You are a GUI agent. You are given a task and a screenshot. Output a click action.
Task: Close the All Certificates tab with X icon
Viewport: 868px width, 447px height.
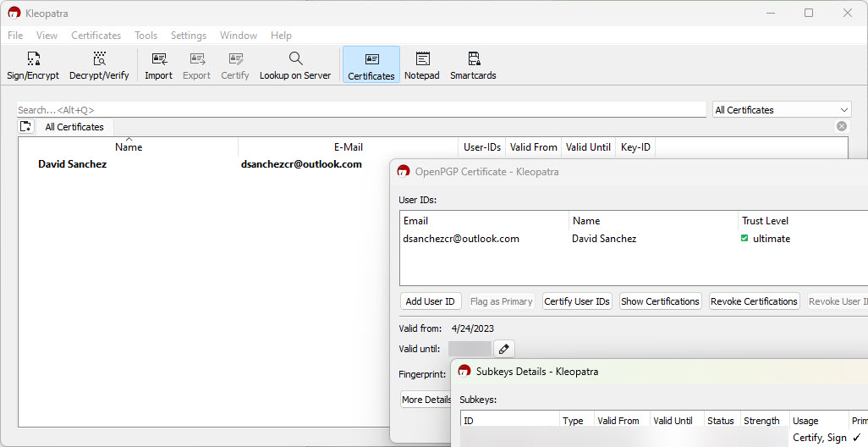[842, 126]
